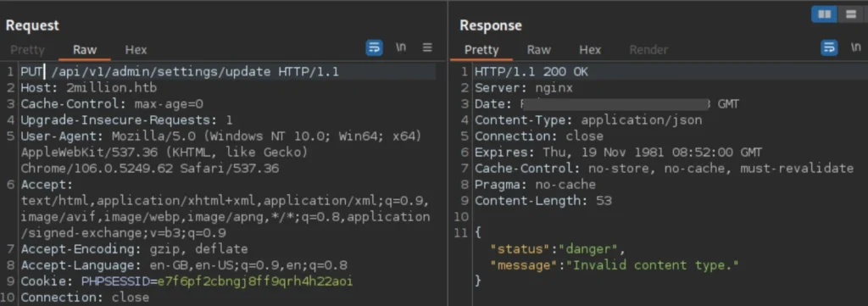Select Response Hex tab
The height and width of the screenshot is (306, 868).
tap(590, 50)
